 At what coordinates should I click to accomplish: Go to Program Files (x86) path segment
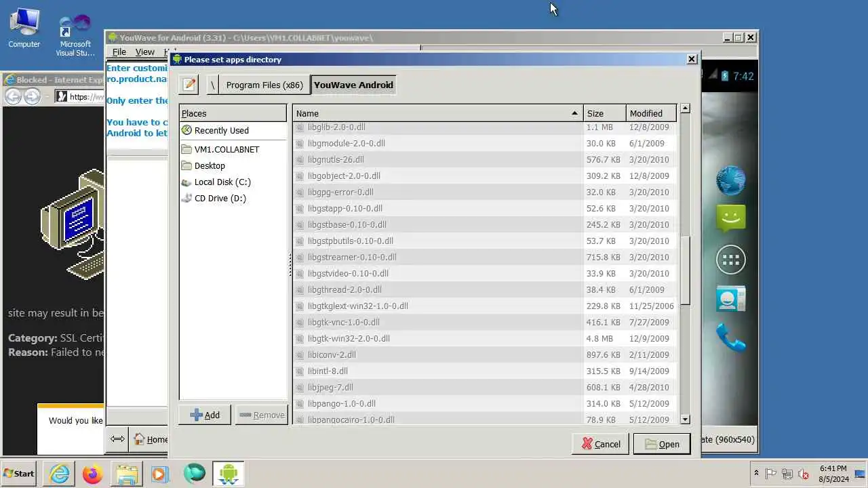(264, 85)
